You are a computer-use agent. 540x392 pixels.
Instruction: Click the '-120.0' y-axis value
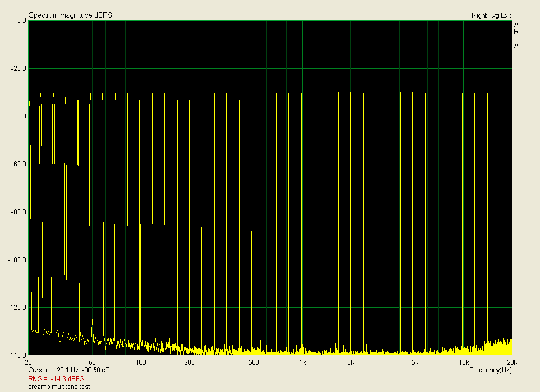17,308
